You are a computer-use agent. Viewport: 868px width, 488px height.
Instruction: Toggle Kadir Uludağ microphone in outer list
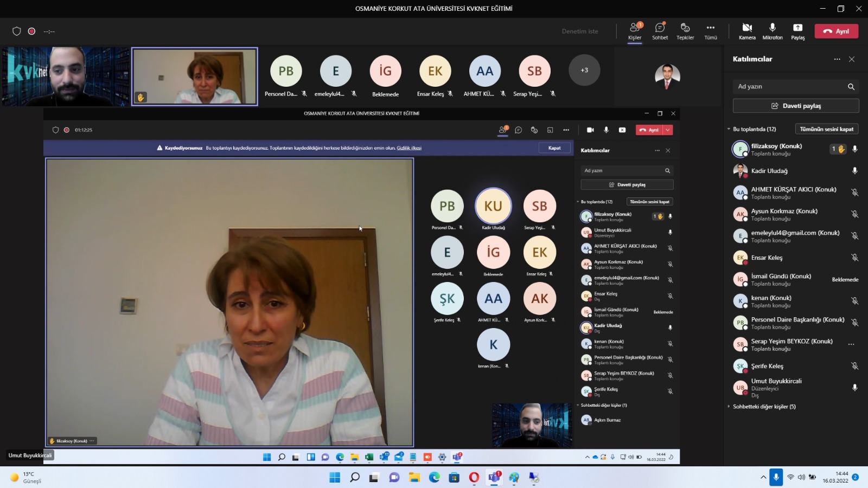tap(854, 171)
